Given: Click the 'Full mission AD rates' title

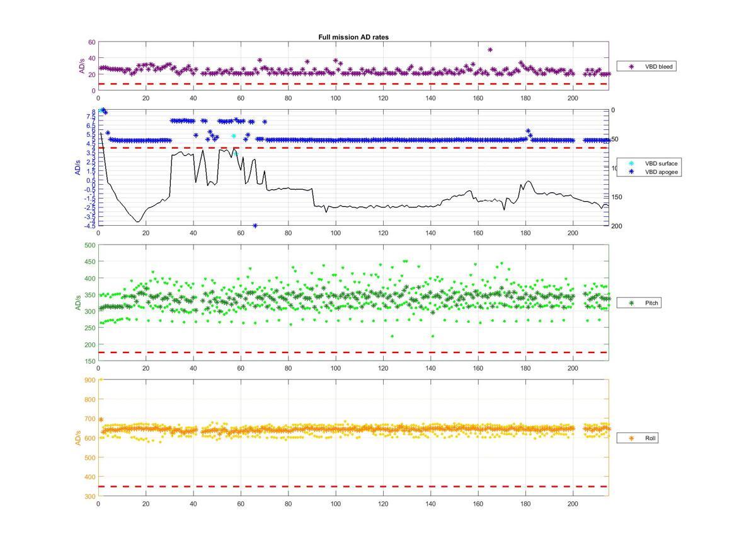Looking at the screenshot, I should (353, 37).
